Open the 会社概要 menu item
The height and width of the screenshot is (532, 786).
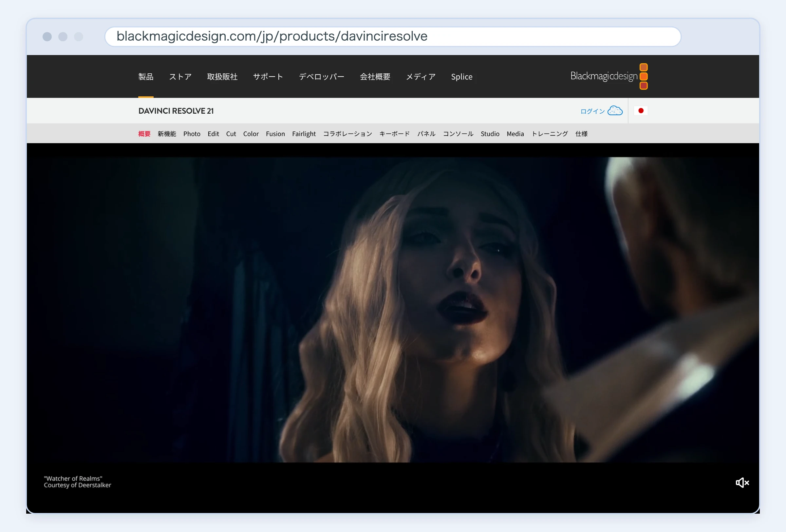375,77
